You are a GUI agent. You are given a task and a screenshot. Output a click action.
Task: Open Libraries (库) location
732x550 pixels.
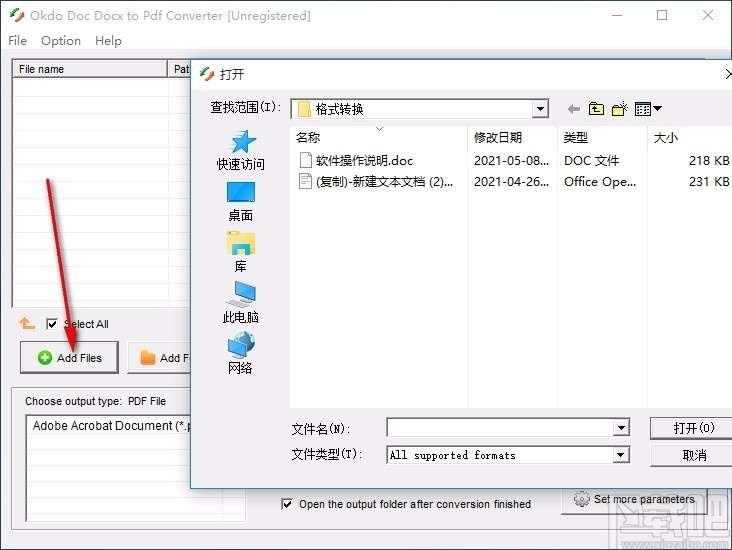click(240, 252)
